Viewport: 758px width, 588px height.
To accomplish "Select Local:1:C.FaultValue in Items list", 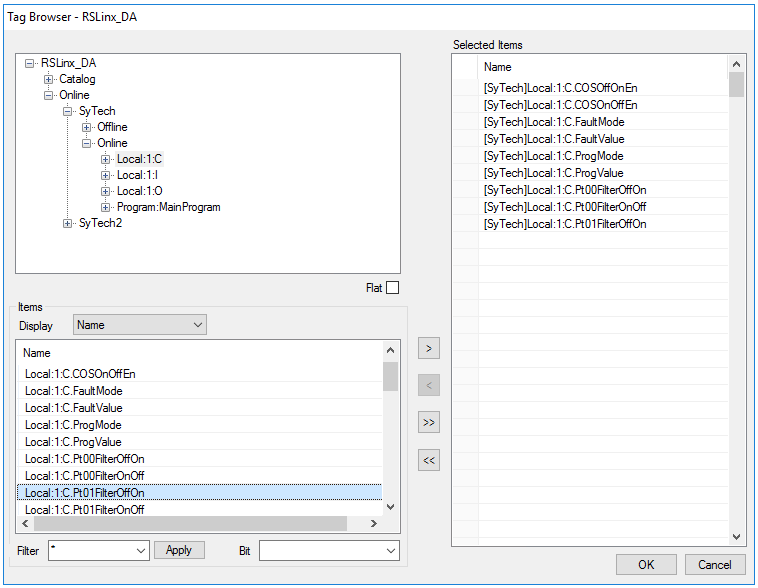I will [200, 408].
